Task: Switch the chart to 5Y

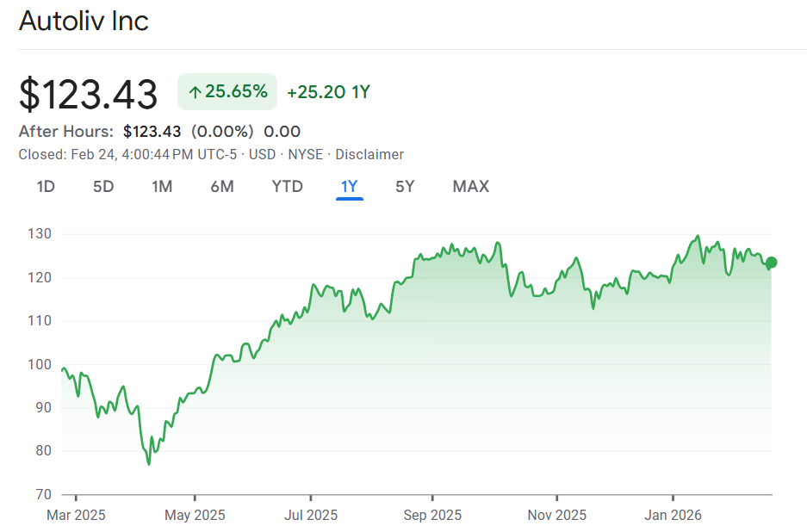Action: (405, 186)
